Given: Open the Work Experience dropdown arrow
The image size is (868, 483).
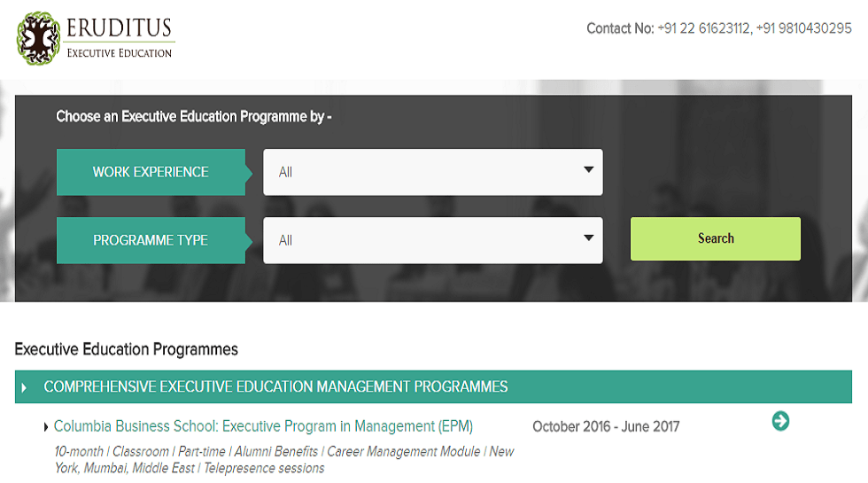Looking at the screenshot, I should click(x=588, y=170).
